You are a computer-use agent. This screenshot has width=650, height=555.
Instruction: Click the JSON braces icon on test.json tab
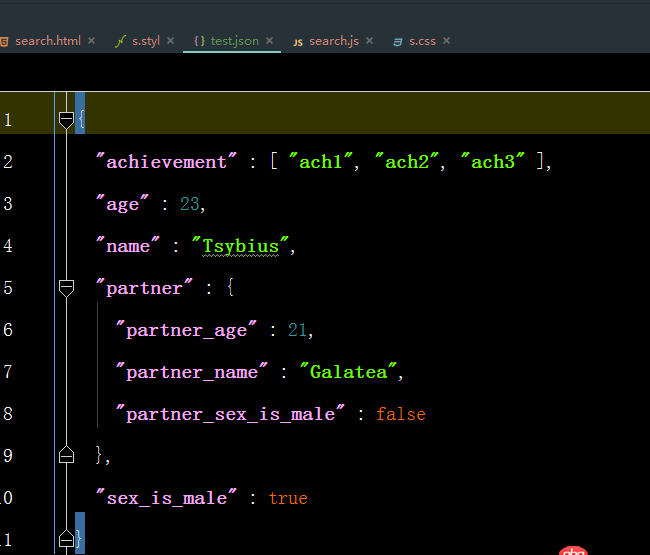pyautogui.click(x=199, y=41)
